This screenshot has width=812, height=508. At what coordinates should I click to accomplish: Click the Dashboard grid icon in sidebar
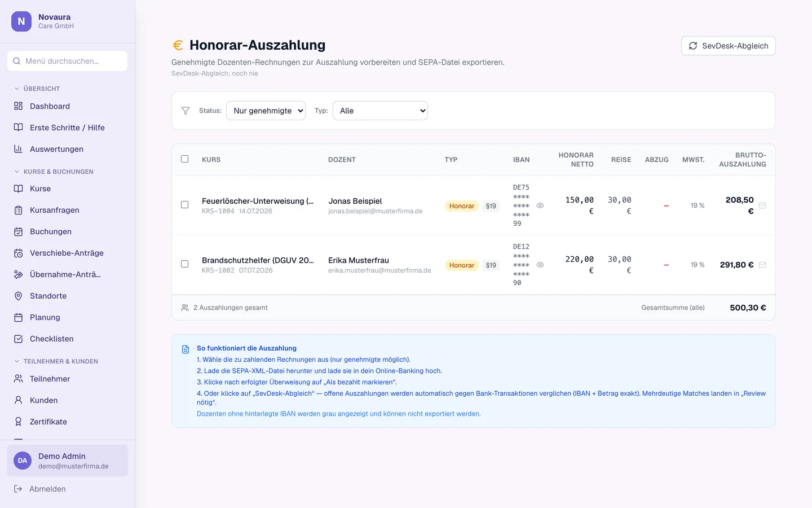(x=18, y=106)
